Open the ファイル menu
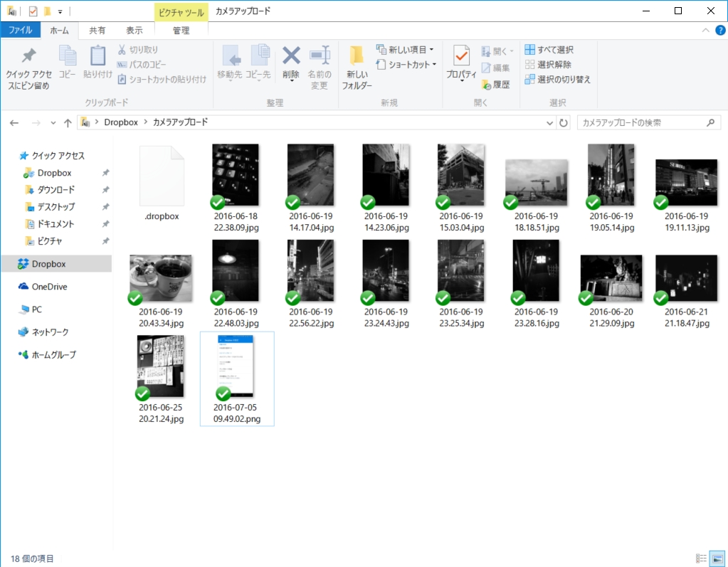728x567 pixels. [x=21, y=30]
